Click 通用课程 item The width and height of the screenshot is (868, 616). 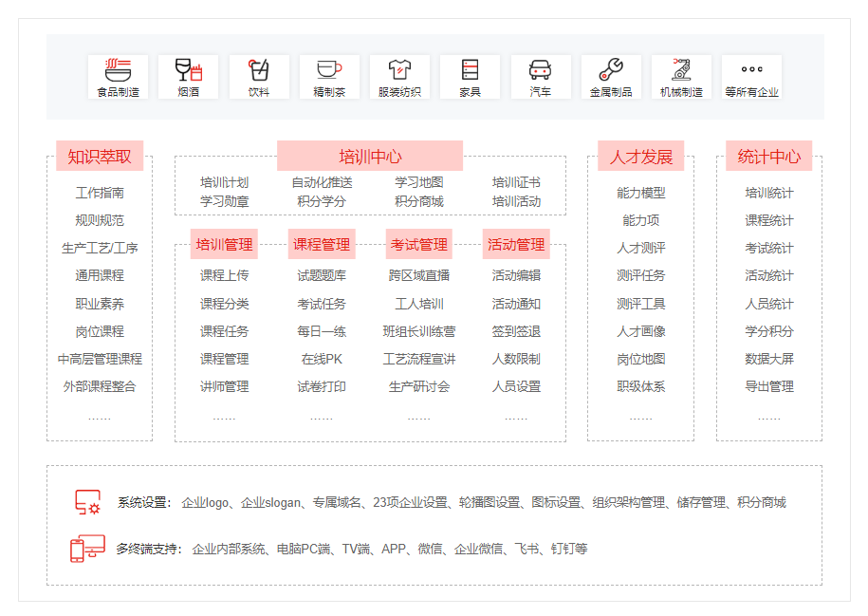click(100, 275)
